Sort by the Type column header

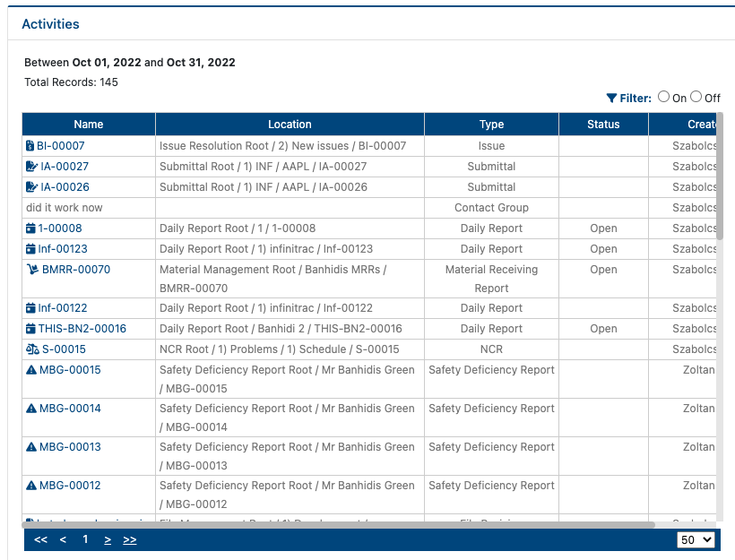[491, 125]
